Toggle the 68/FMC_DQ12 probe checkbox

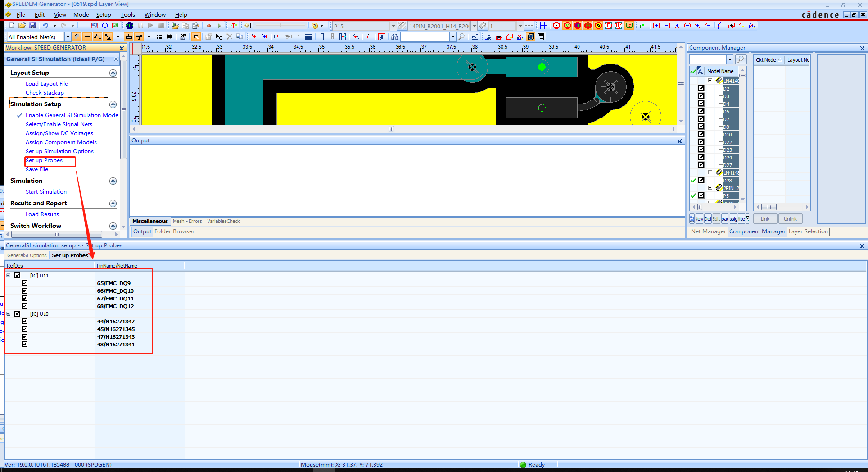click(x=25, y=306)
